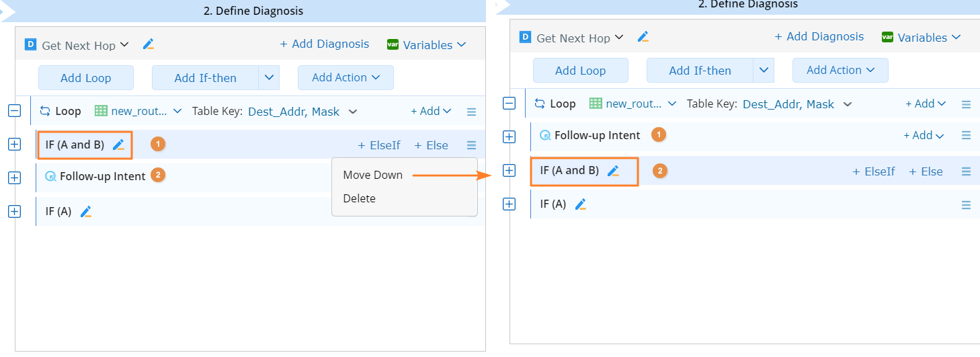The width and height of the screenshot is (980, 357).
Task: Open left Variables dropdown
Action: [427, 44]
